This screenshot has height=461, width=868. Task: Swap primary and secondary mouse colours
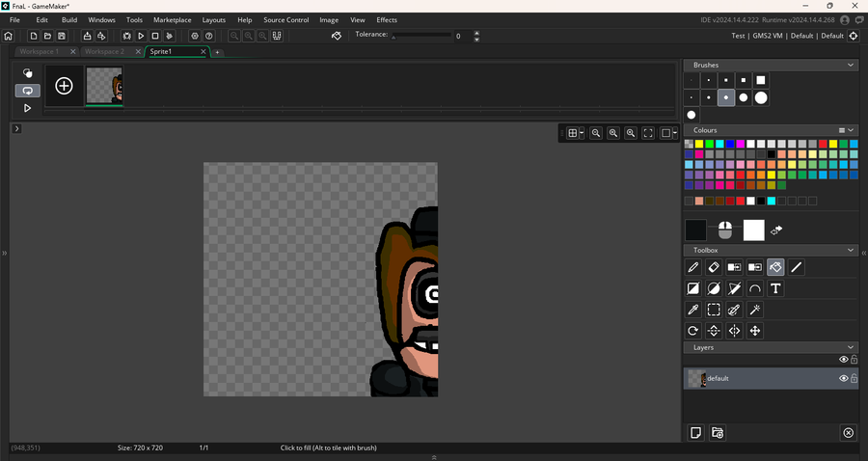click(x=776, y=230)
